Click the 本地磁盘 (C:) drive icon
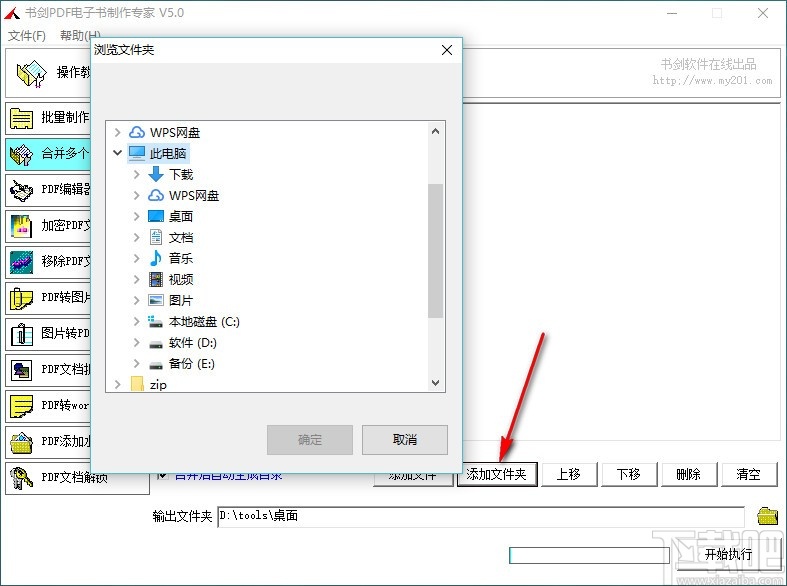Viewport: 787px width, 586px height. point(155,322)
